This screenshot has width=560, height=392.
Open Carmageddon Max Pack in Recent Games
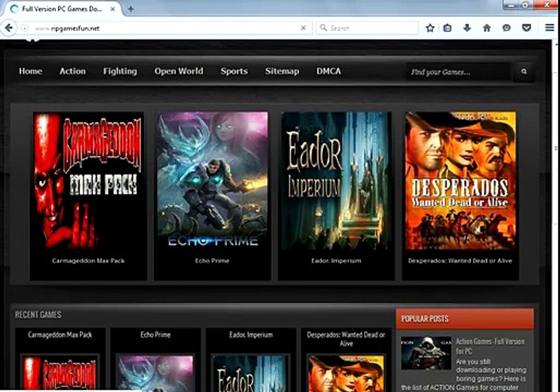(x=60, y=334)
